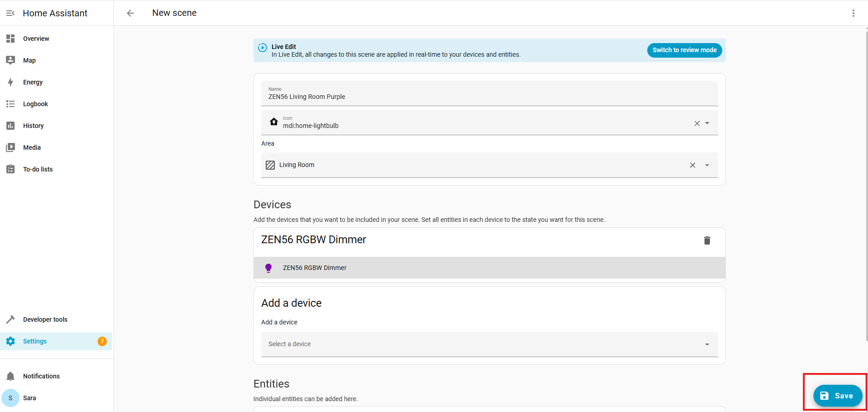Save the new scene
The height and width of the screenshot is (412, 868).
837,396
